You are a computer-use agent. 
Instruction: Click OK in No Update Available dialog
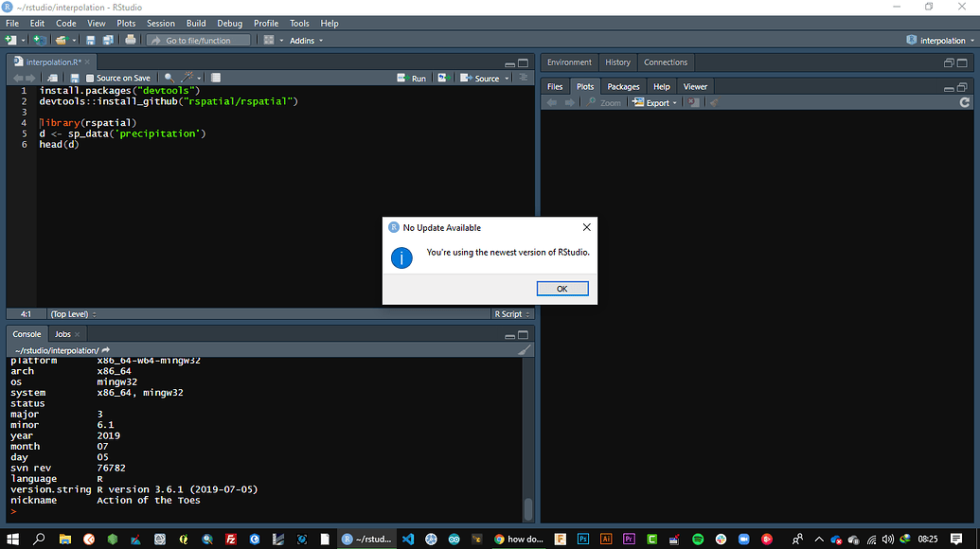coord(561,289)
